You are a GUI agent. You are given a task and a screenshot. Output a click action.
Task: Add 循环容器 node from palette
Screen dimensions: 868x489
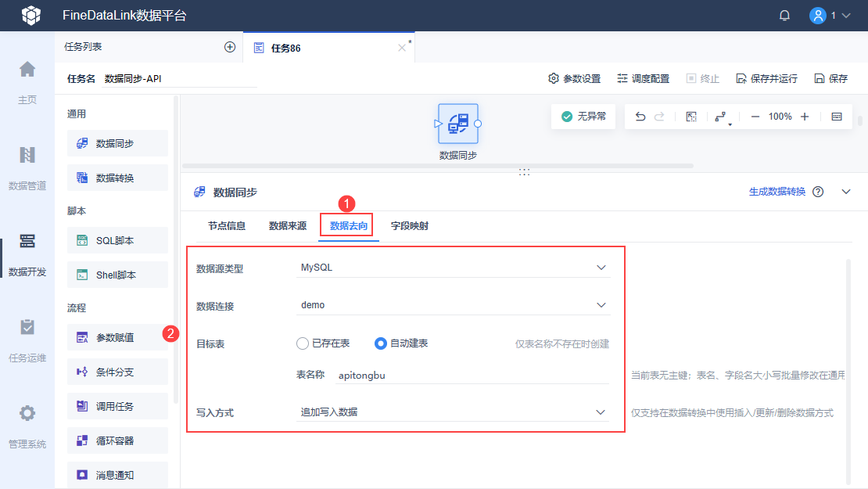(x=117, y=440)
